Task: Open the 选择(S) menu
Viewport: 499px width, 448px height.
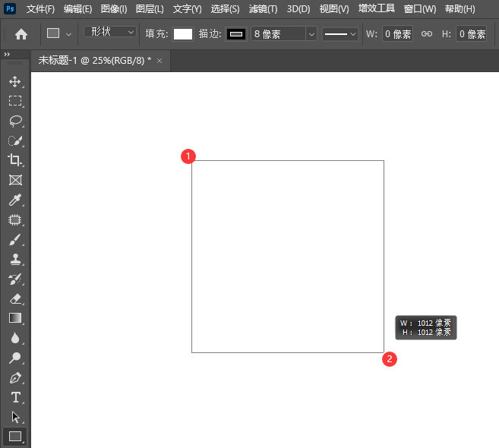Action: [225, 9]
